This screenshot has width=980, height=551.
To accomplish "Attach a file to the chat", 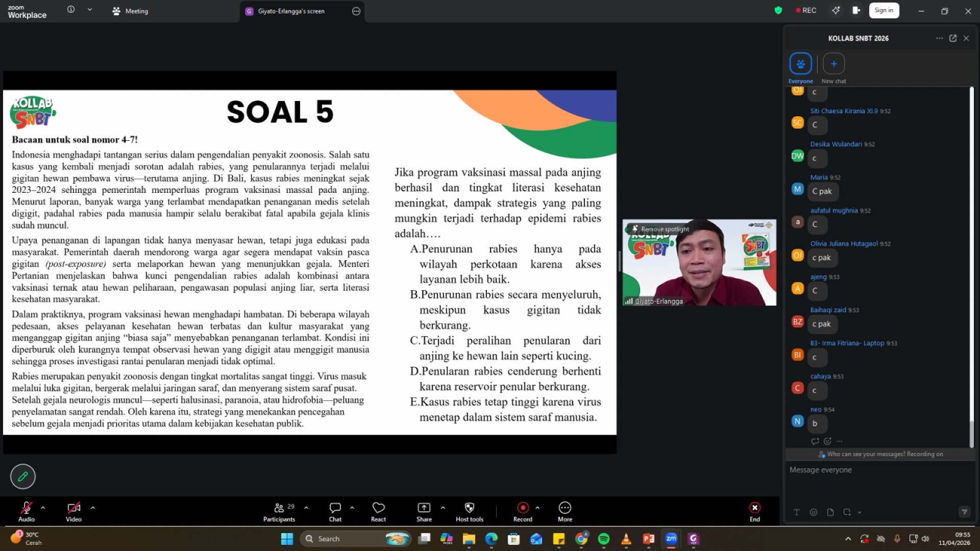I will pos(831,512).
